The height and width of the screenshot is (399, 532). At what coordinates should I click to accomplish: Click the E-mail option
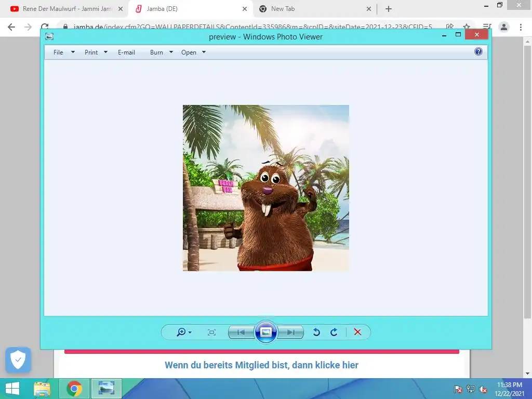[x=127, y=52]
